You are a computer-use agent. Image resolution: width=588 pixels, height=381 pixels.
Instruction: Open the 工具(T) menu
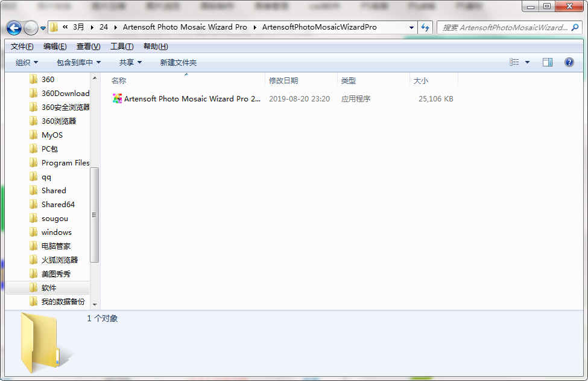tap(122, 46)
